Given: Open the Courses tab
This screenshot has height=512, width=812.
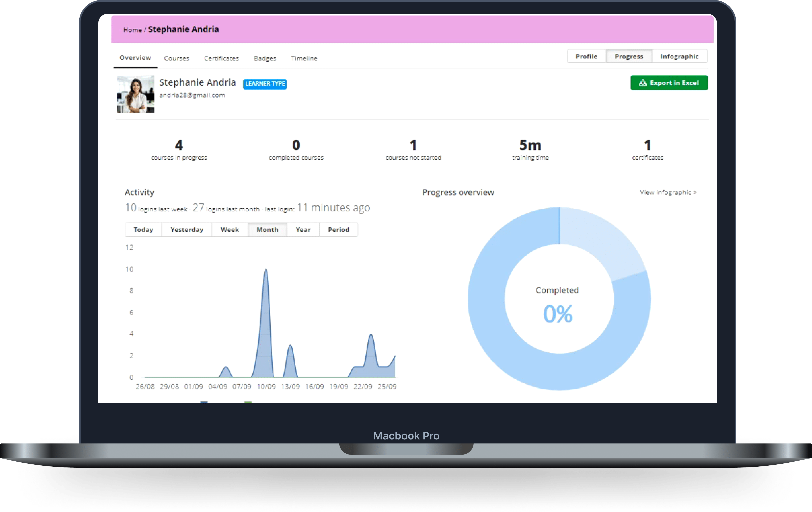Looking at the screenshot, I should (x=176, y=58).
